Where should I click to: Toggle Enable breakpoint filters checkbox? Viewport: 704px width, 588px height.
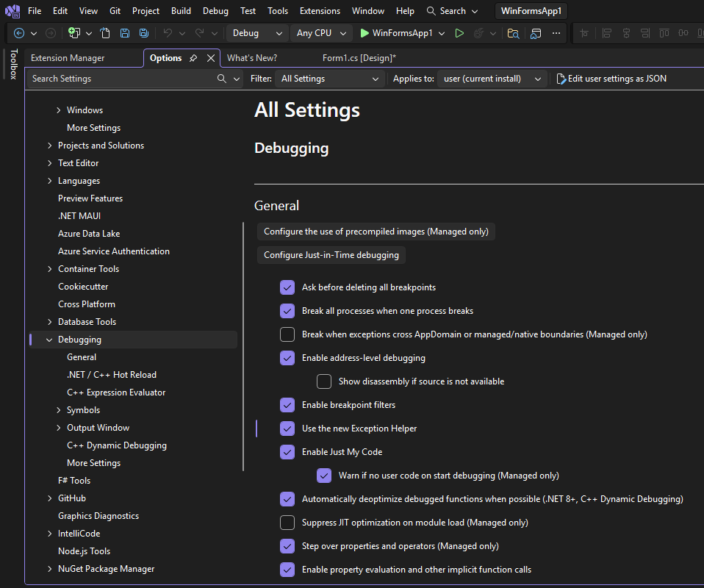click(287, 405)
